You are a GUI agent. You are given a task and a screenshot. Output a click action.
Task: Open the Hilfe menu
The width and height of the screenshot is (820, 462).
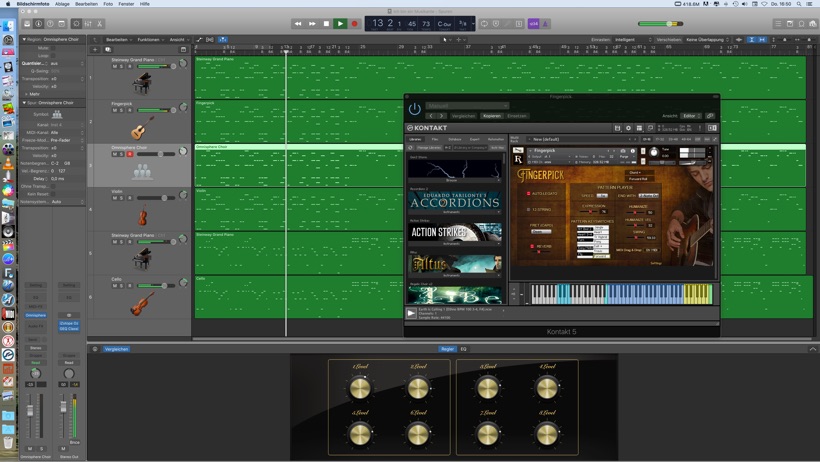tap(145, 4)
